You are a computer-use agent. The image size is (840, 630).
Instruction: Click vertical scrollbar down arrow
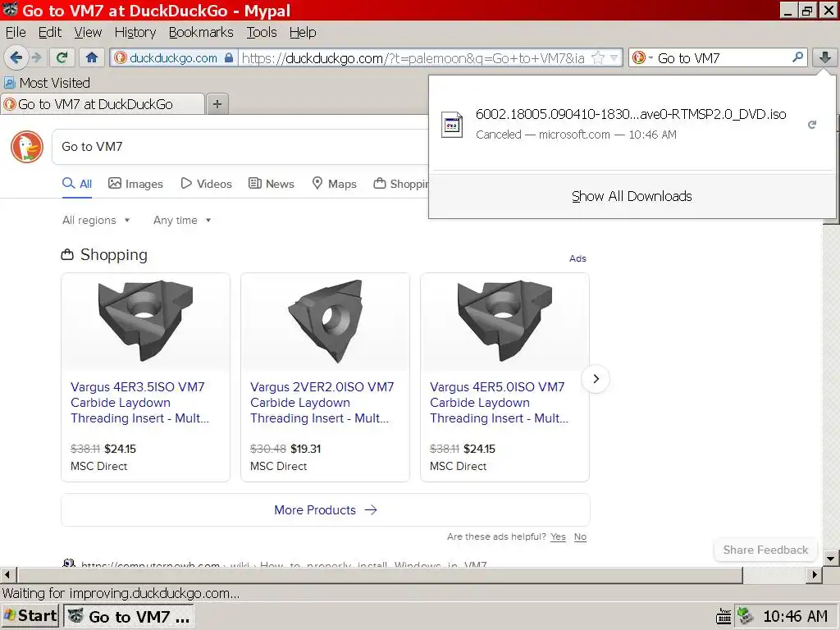coord(831,559)
